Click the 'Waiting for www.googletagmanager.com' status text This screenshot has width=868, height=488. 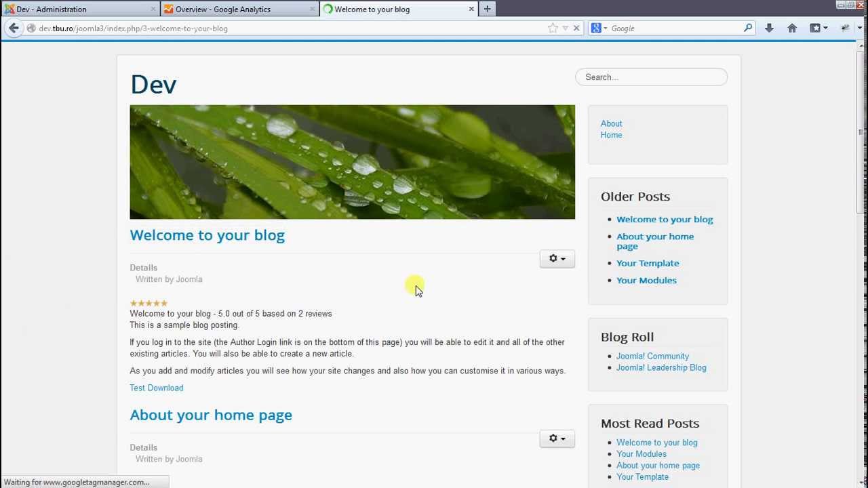point(77,482)
